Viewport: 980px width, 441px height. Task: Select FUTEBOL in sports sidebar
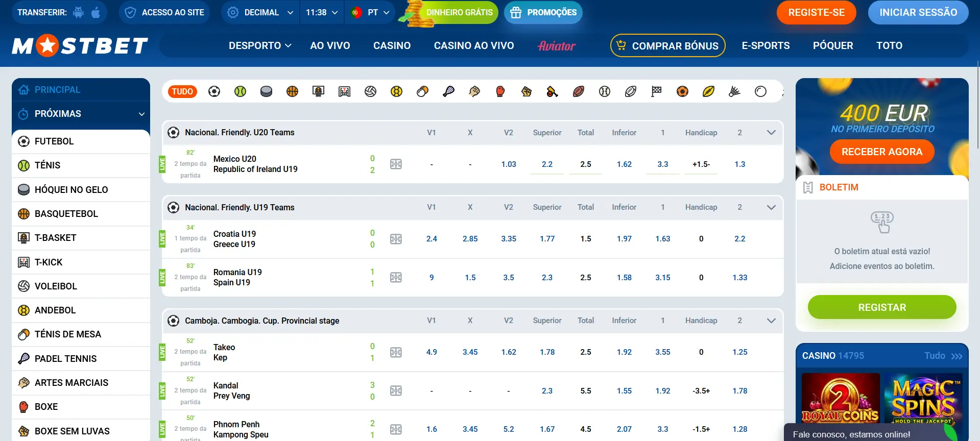click(81, 141)
